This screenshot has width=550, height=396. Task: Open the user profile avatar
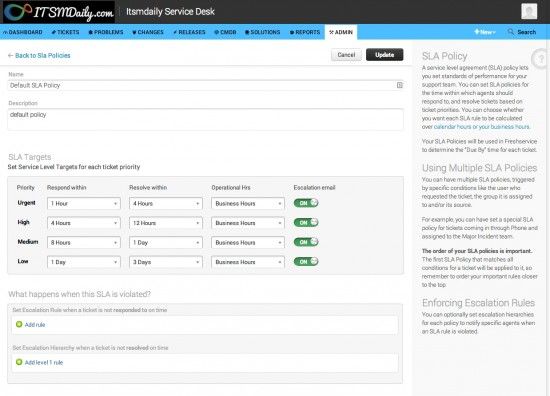(x=529, y=11)
